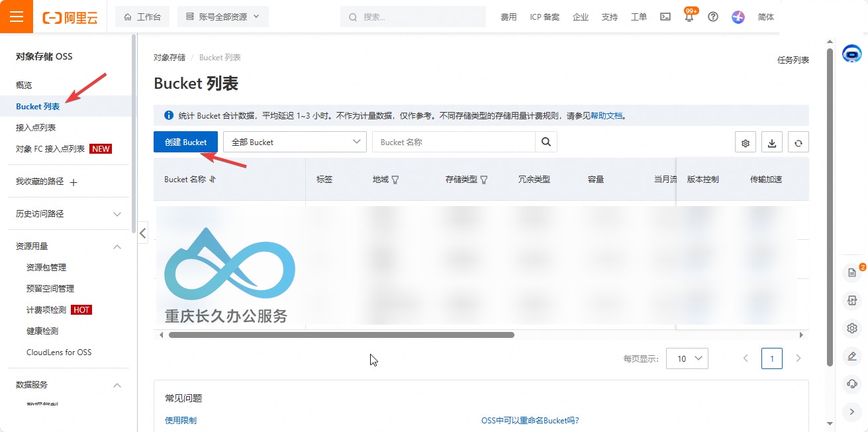Viewport: 868px width, 432px height.
Task: Select page 1 in pagination
Action: [772, 358]
